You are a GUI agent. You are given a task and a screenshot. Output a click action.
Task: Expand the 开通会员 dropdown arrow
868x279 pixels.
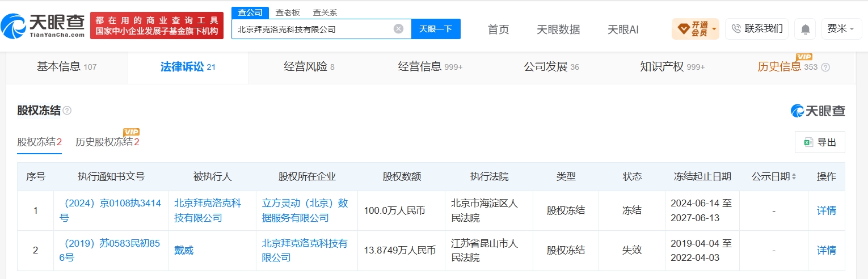coord(714,29)
